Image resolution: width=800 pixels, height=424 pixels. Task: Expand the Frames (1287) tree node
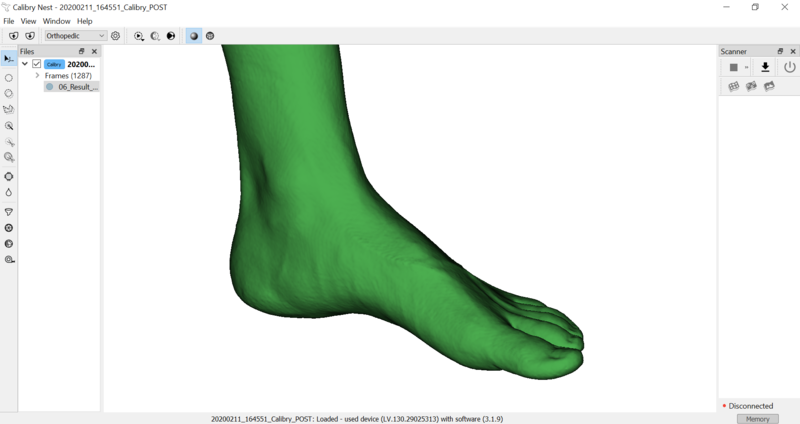[37, 76]
